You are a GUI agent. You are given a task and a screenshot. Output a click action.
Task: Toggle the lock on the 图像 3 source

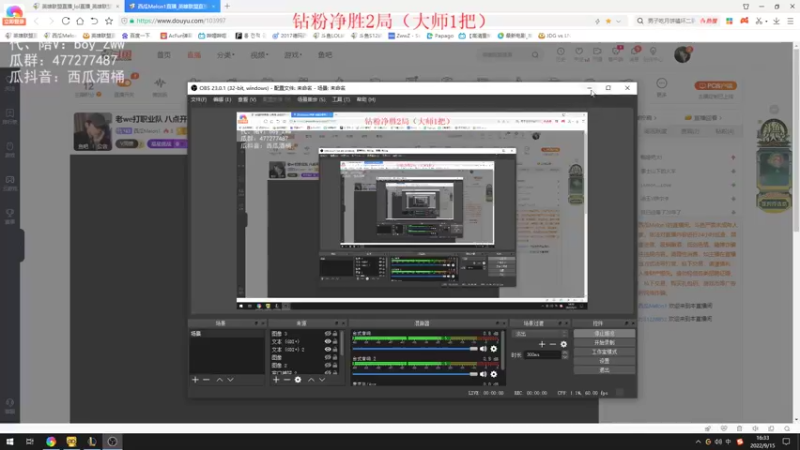point(335,334)
